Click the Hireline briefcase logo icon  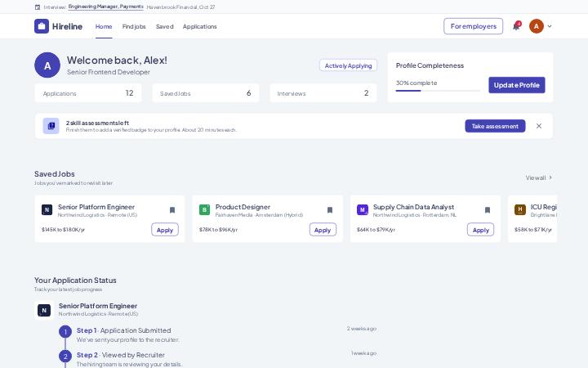(x=42, y=26)
